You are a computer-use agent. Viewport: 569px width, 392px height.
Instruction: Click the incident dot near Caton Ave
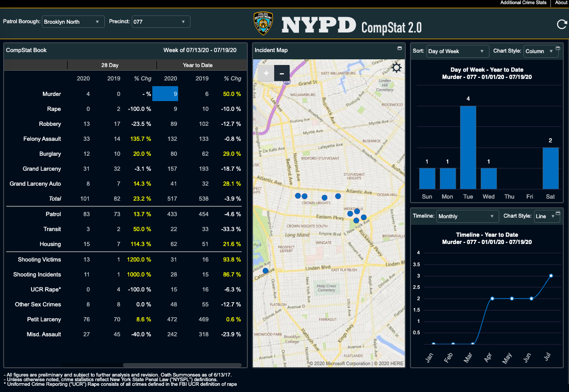click(265, 271)
